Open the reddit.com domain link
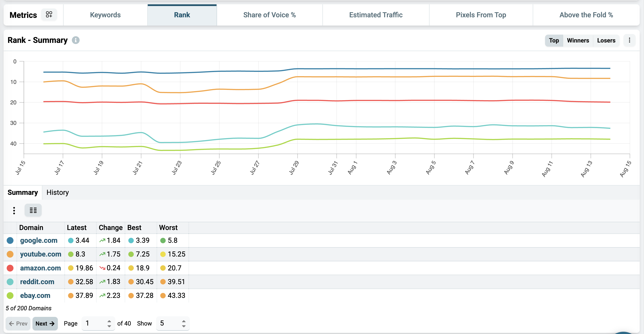 click(x=37, y=282)
